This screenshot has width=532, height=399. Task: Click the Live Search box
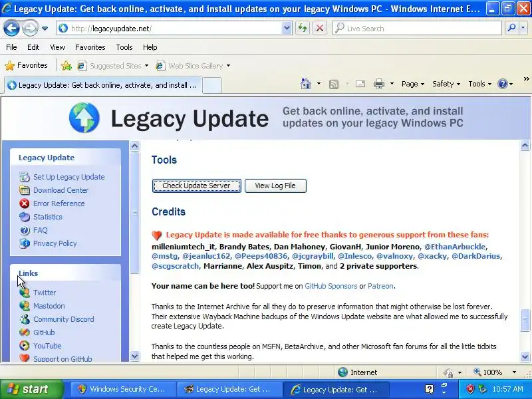click(418, 29)
